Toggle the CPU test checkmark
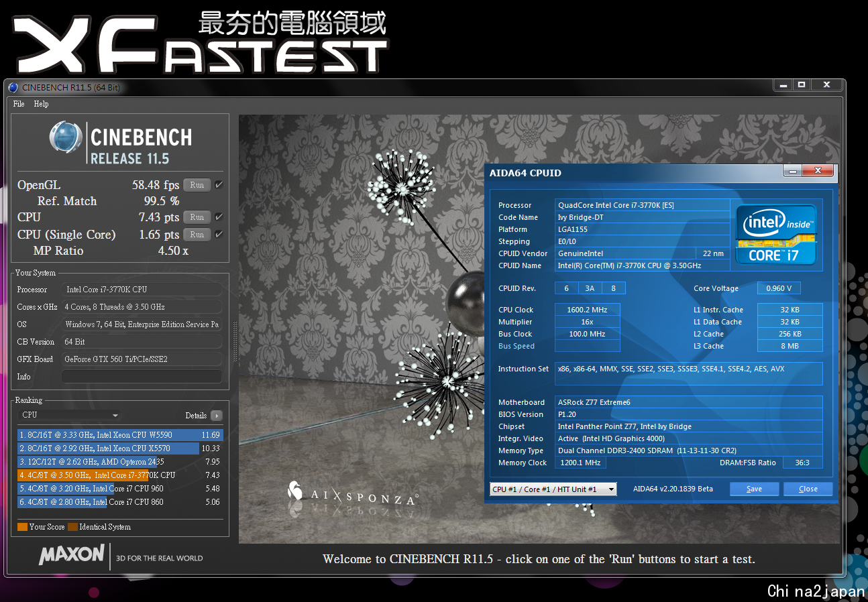This screenshot has height=602, width=868. tap(219, 217)
